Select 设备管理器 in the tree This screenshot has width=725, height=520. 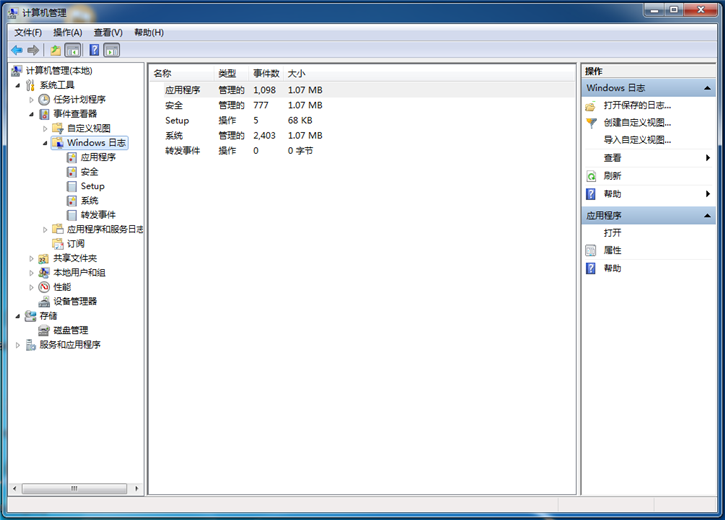tap(74, 301)
